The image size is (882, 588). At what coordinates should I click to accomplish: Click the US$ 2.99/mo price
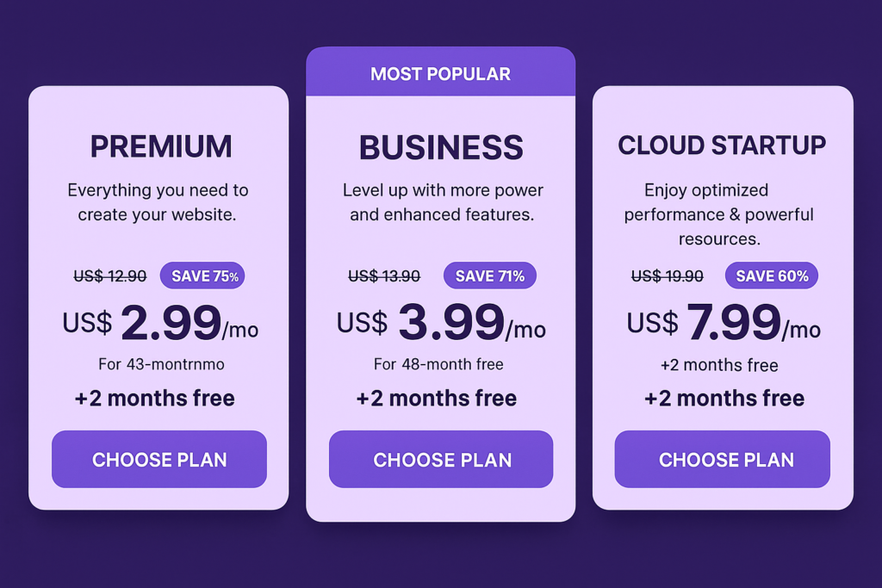160,322
